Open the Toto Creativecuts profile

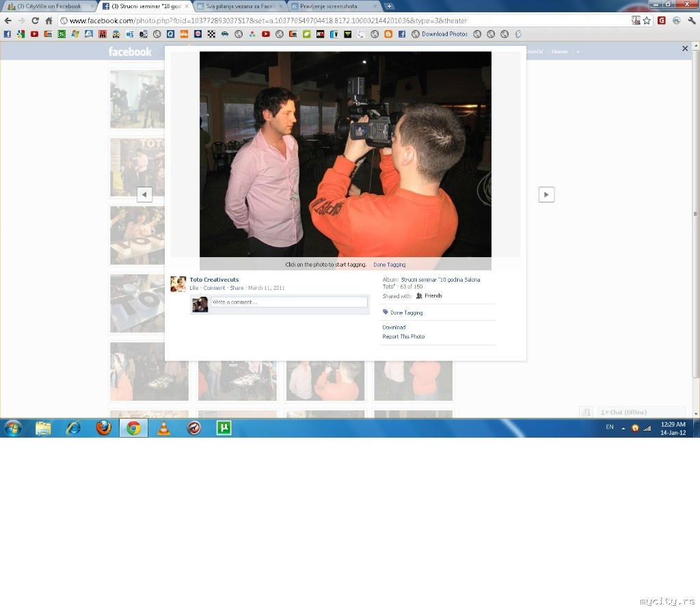[214, 280]
